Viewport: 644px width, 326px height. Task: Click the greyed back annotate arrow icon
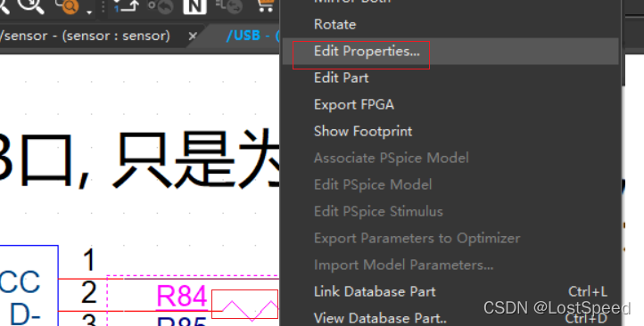point(160,6)
